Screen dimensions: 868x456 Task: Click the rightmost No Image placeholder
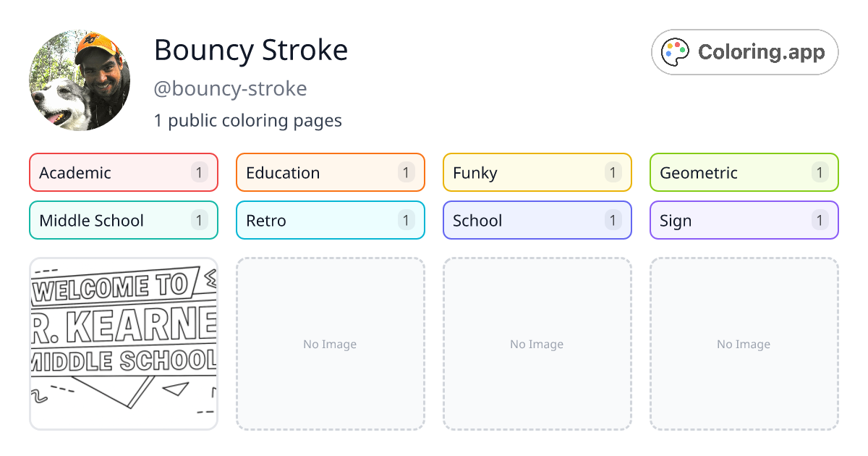tap(744, 343)
